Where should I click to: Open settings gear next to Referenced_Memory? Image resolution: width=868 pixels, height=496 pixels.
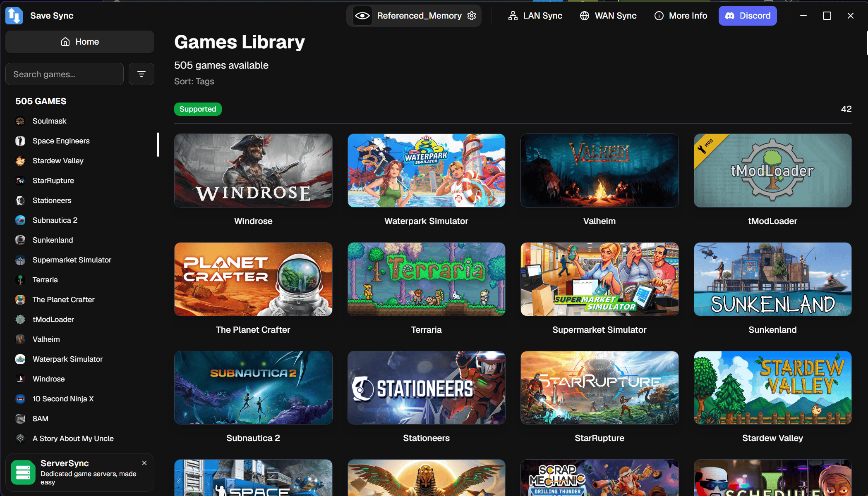coord(472,16)
